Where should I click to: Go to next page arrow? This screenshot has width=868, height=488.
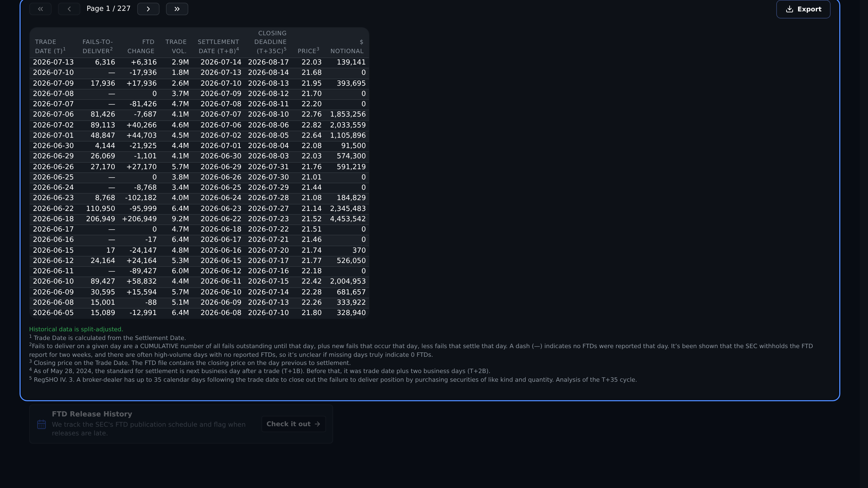click(148, 9)
